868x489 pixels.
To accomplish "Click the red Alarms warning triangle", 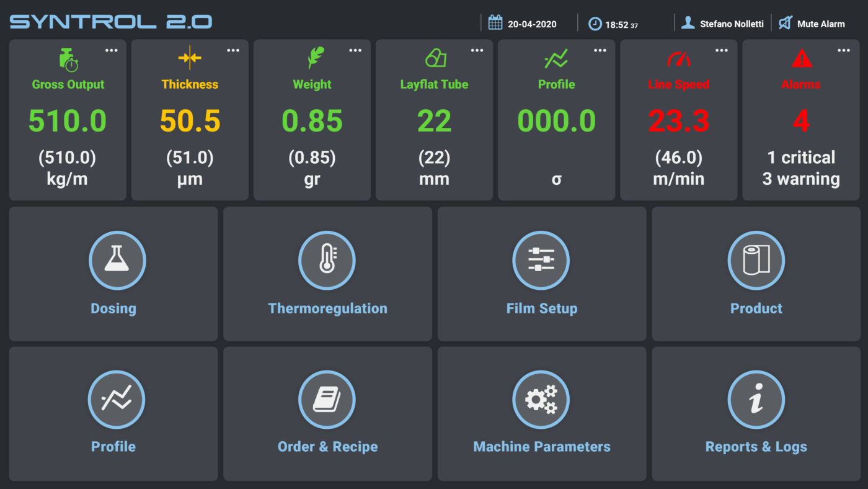I will (802, 59).
